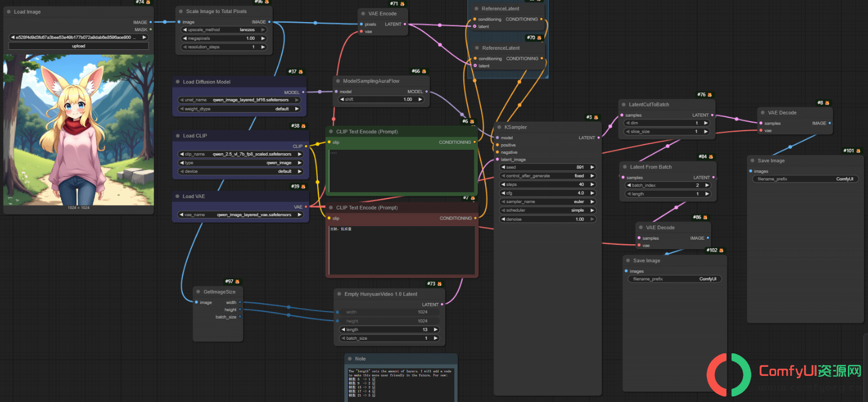Open the scheduler dropdown set to simple

click(548, 211)
